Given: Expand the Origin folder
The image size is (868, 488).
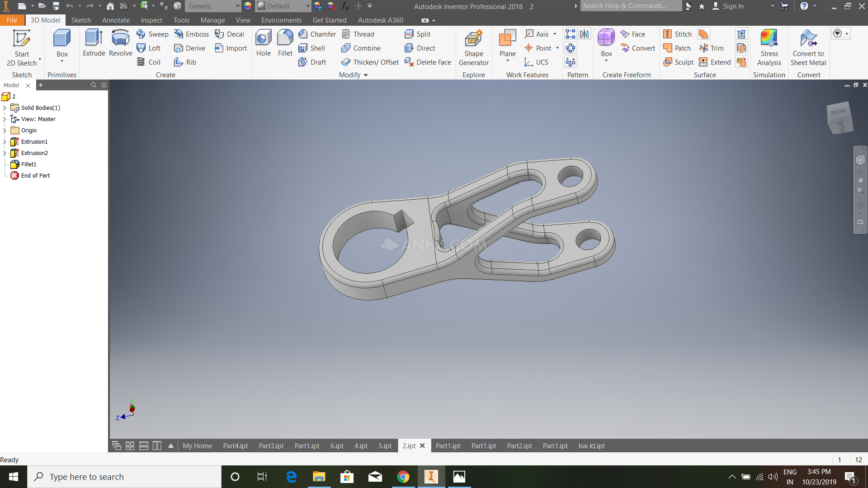Looking at the screenshot, I should pyautogui.click(x=5, y=131).
